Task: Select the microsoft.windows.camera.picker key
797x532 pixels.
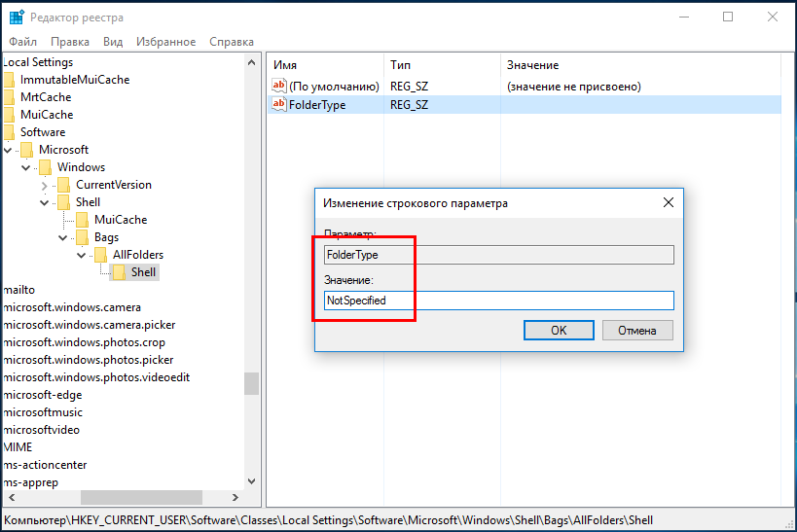Action: (x=90, y=325)
